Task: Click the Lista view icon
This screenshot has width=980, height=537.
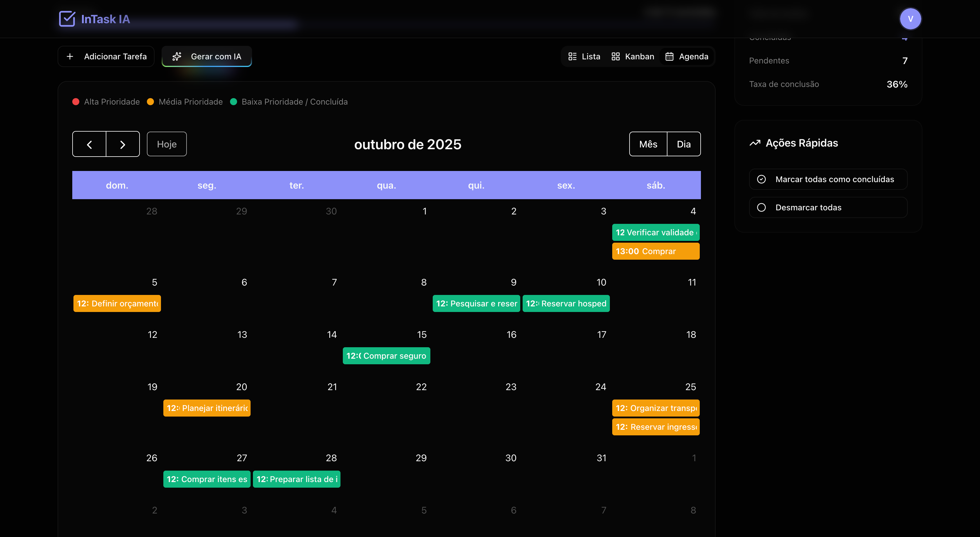Action: (x=572, y=57)
